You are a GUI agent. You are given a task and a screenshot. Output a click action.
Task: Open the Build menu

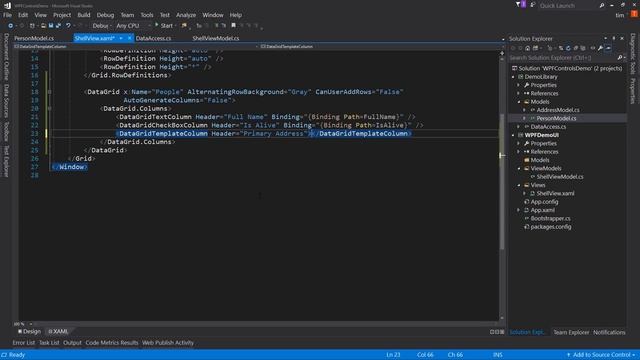[84, 15]
